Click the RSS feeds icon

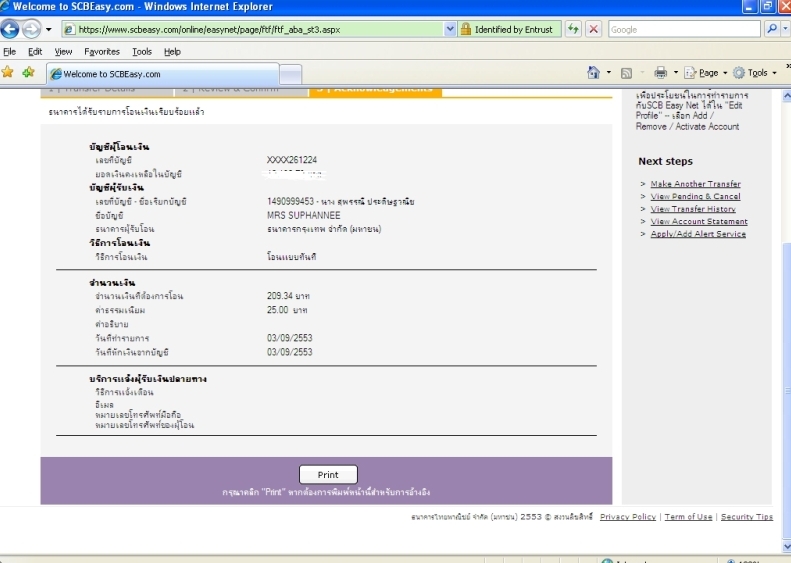(626, 73)
